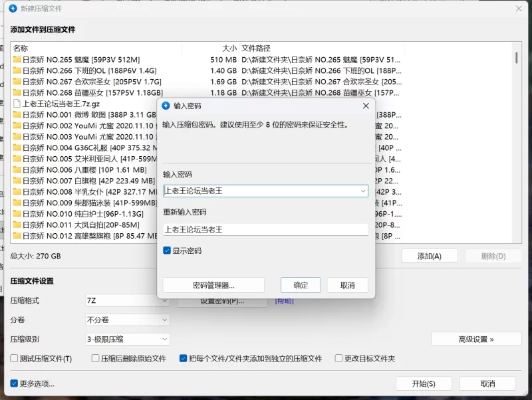Toggle 压缩后删除原始文件 checkbox
The image size is (532, 400).
(95, 358)
